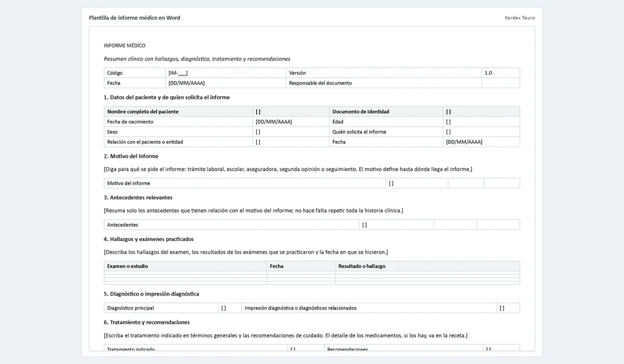Click the "Fecha" cell below "Código"
624x364 pixels.
tap(135, 83)
